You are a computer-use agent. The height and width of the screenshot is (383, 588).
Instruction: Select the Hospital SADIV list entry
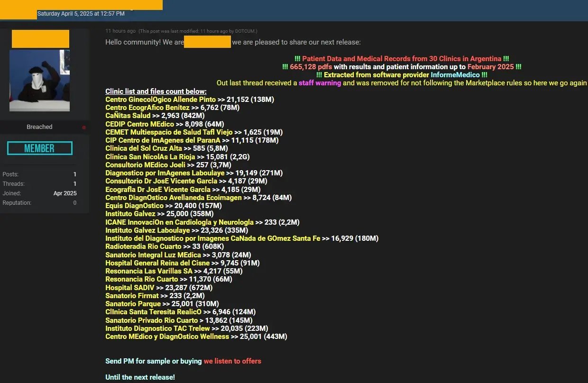129,288
